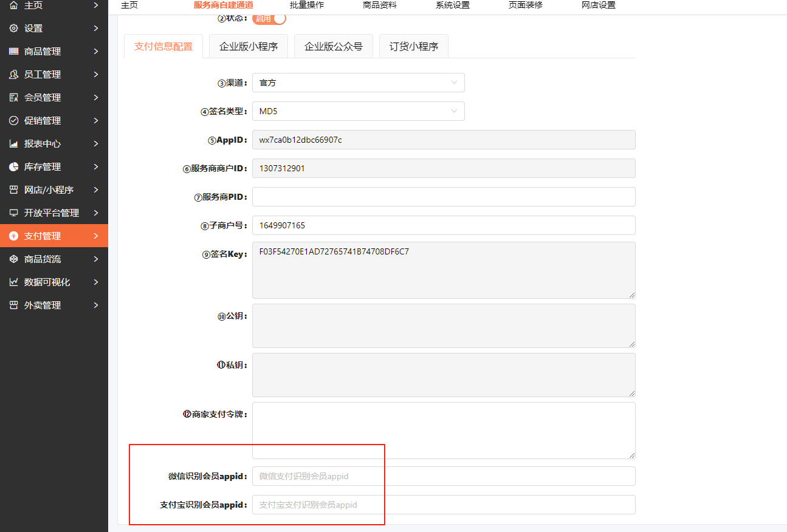
Task: Toggle the 启用 status switch
Action: [269, 18]
